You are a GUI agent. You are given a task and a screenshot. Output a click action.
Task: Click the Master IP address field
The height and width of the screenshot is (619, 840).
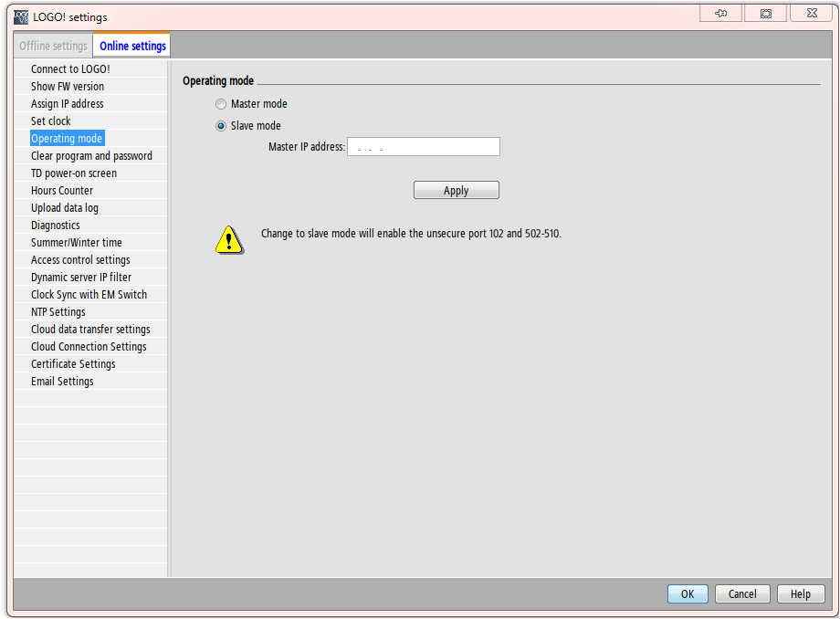pyautogui.click(x=424, y=147)
